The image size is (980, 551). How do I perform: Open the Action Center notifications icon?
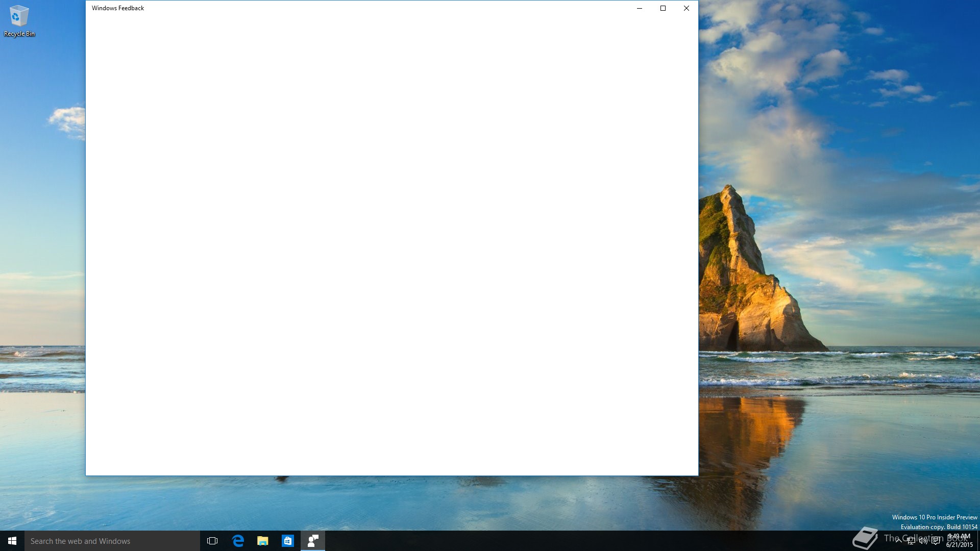[x=936, y=541]
